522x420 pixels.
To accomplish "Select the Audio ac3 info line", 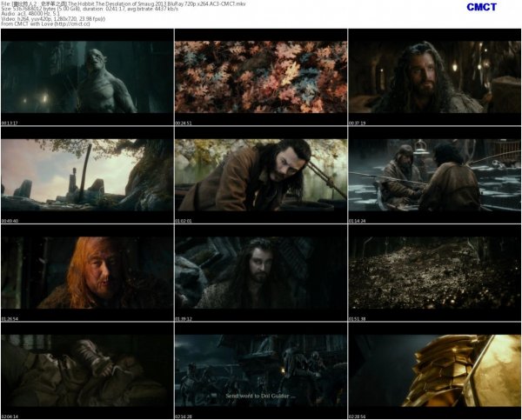I will click(30, 14).
